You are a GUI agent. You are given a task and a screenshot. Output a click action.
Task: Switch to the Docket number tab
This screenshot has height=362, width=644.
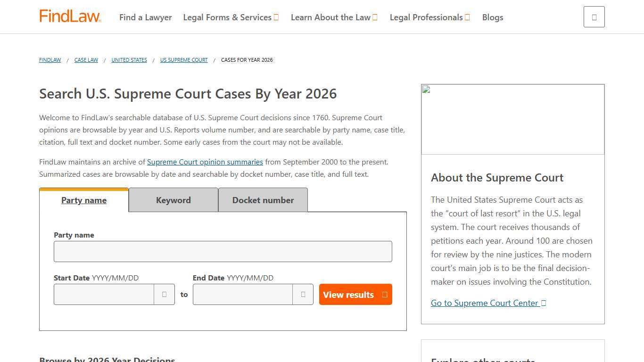(263, 200)
